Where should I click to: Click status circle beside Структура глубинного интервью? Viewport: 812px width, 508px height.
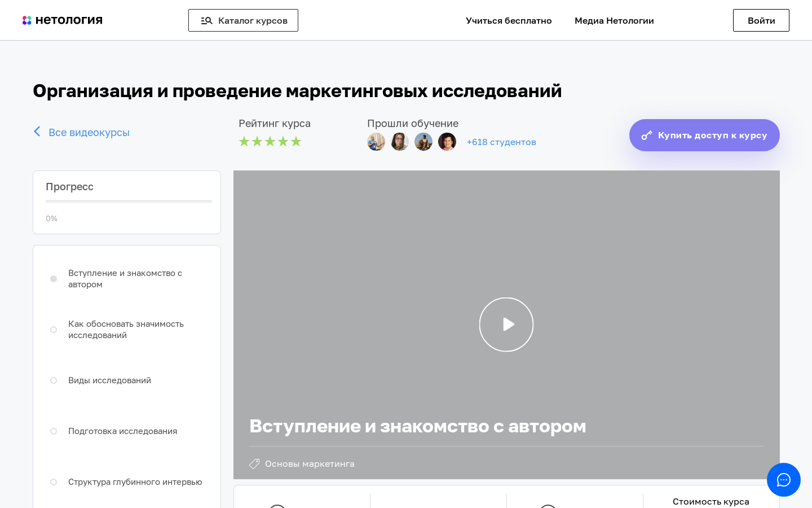pyautogui.click(x=54, y=482)
